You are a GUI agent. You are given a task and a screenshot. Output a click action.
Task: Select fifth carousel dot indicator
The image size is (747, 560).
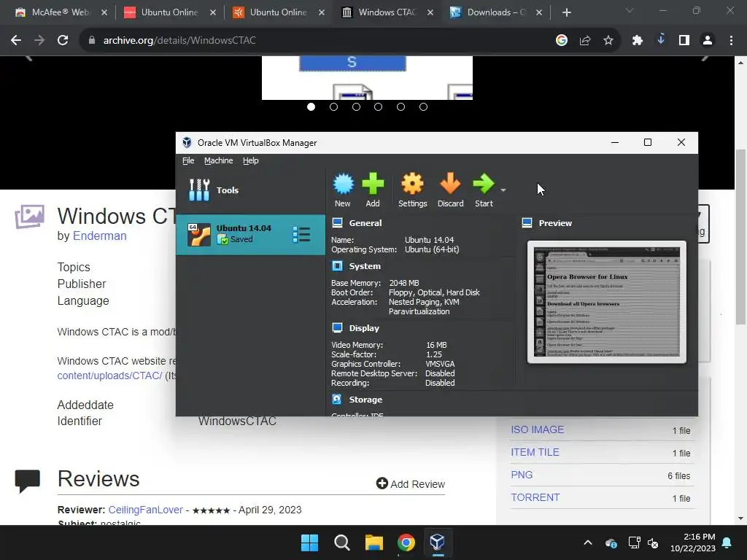pyautogui.click(x=400, y=106)
